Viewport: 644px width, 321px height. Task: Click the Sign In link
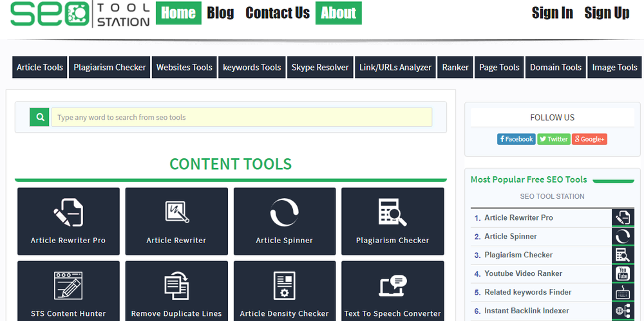[x=553, y=13]
